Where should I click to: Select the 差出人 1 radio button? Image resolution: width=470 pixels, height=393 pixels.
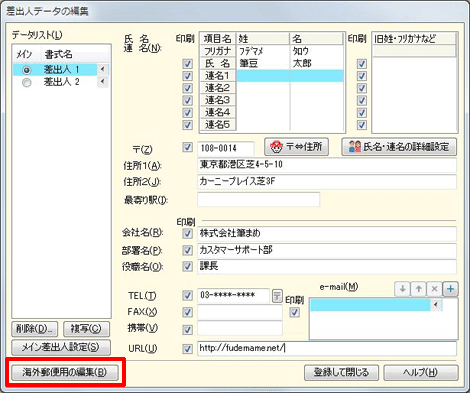[x=27, y=70]
